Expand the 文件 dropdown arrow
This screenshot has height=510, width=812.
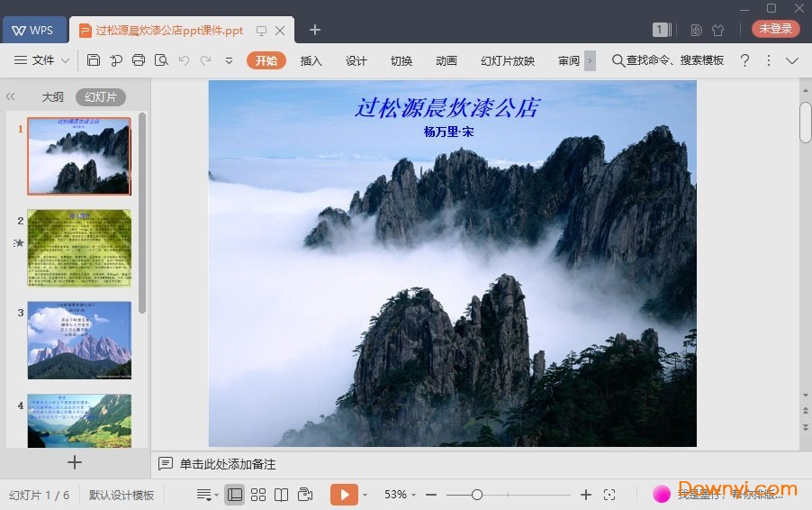point(65,60)
